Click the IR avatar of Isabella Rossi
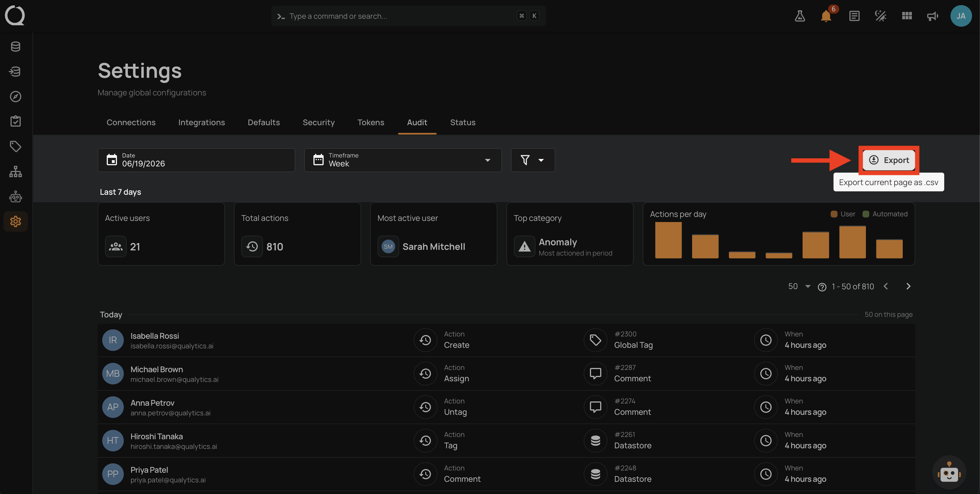Screen dimensions: 980x494 pyautogui.click(x=113, y=340)
